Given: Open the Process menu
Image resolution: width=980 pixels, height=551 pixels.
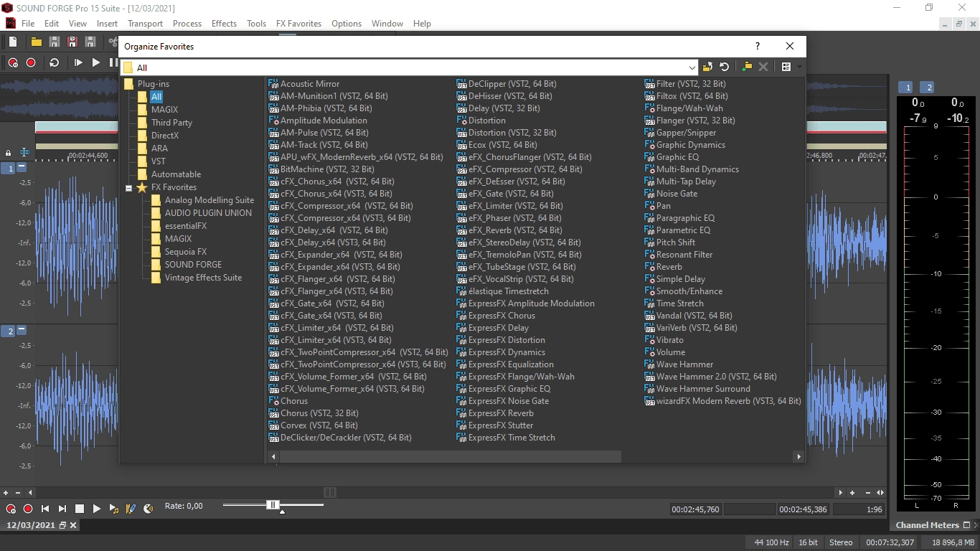Looking at the screenshot, I should pos(187,24).
